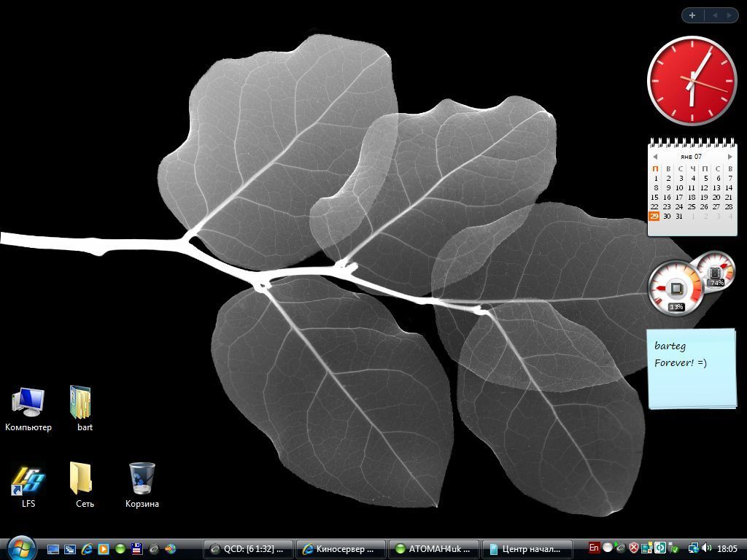Switch to the QCD player taskbar window

(x=248, y=549)
